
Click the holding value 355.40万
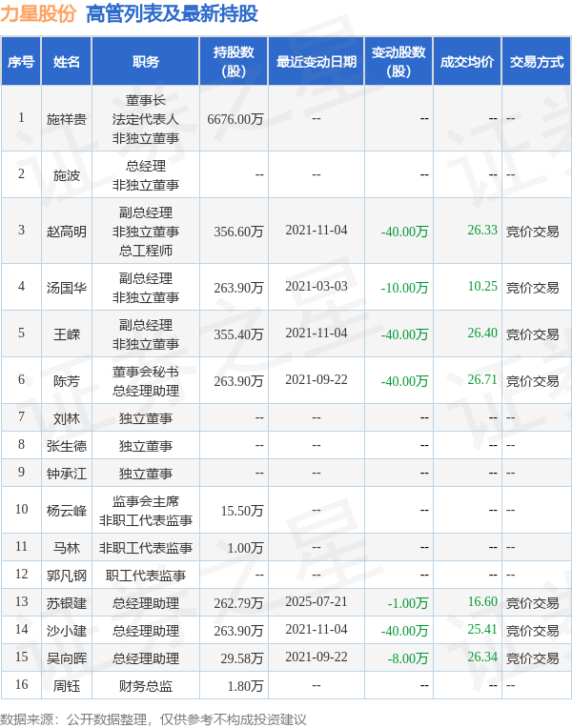click(x=239, y=334)
